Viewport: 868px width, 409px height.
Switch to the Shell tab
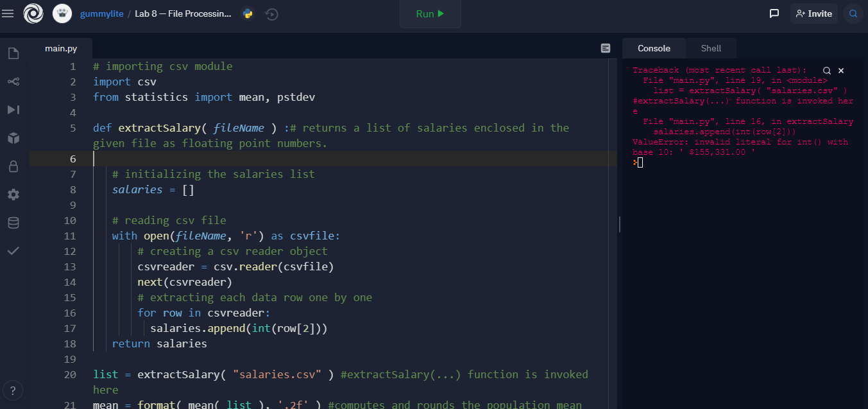711,48
